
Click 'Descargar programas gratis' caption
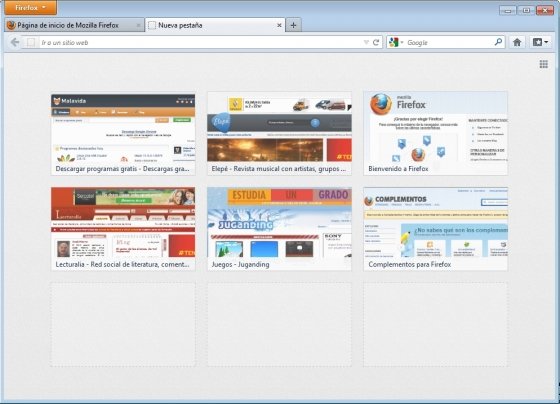[122, 169]
